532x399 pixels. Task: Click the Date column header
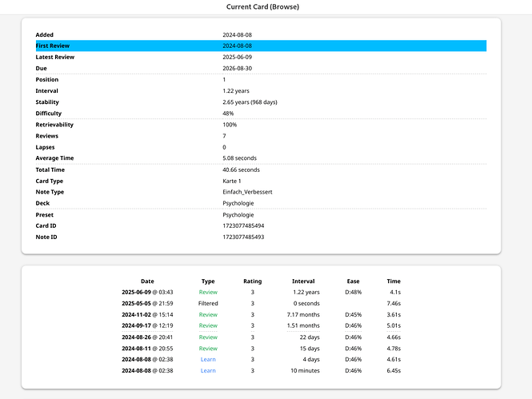147,281
